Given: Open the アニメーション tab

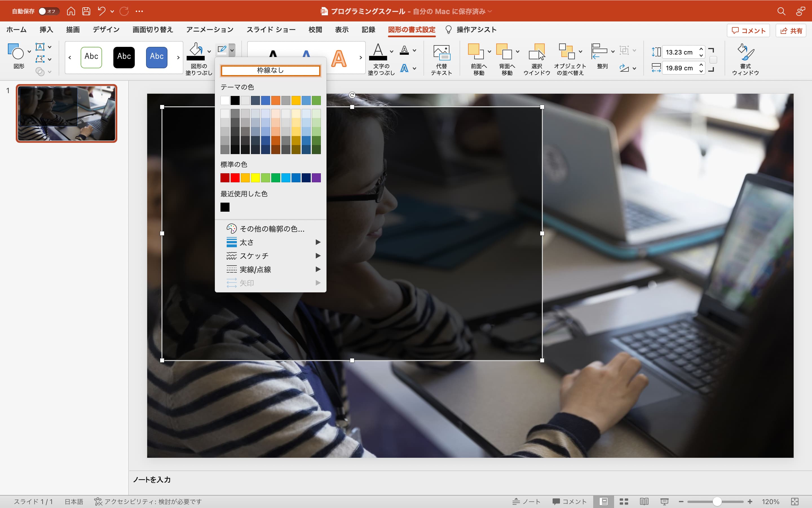Looking at the screenshot, I should (210, 30).
